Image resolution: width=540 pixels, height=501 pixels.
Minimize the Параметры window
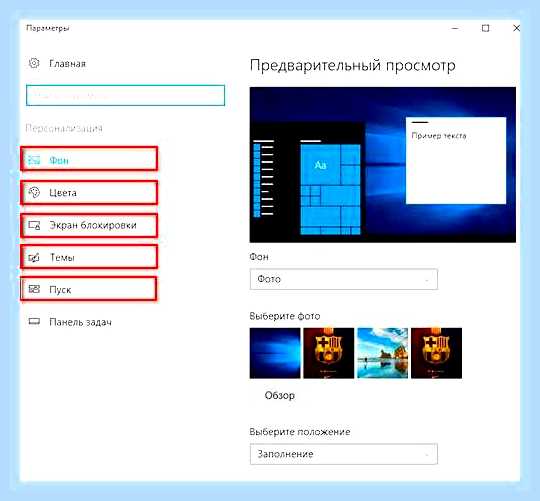[x=455, y=28]
